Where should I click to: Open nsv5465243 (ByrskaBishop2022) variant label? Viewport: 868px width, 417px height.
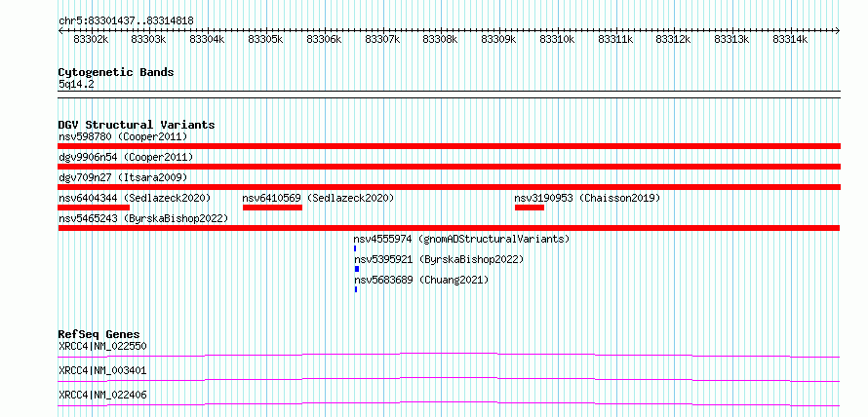(x=143, y=218)
